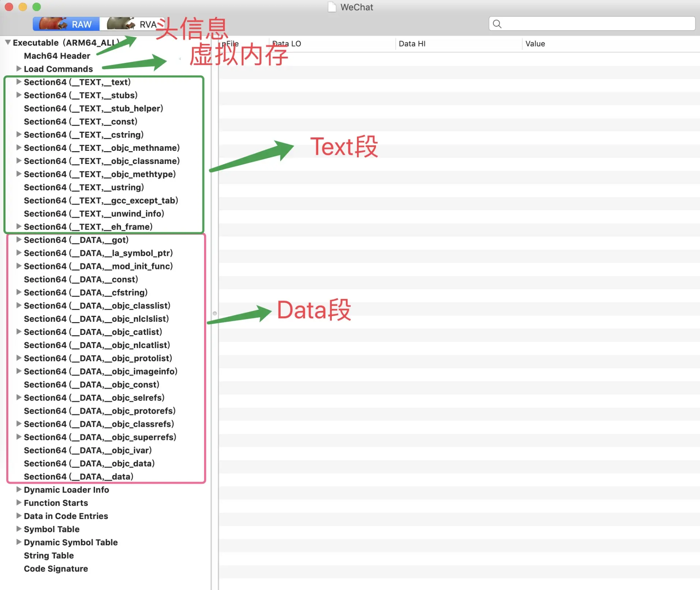Expand Section64 (__TEXT,__stubs)
Image resolution: width=700 pixels, height=590 pixels.
(x=19, y=95)
